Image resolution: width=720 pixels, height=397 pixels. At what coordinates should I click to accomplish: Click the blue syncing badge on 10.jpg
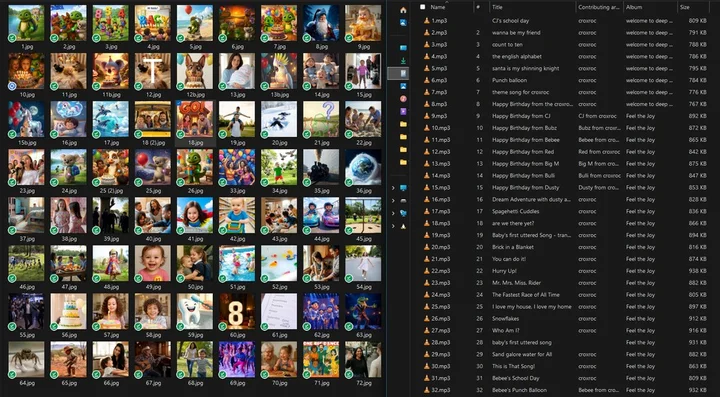tap(12, 86)
